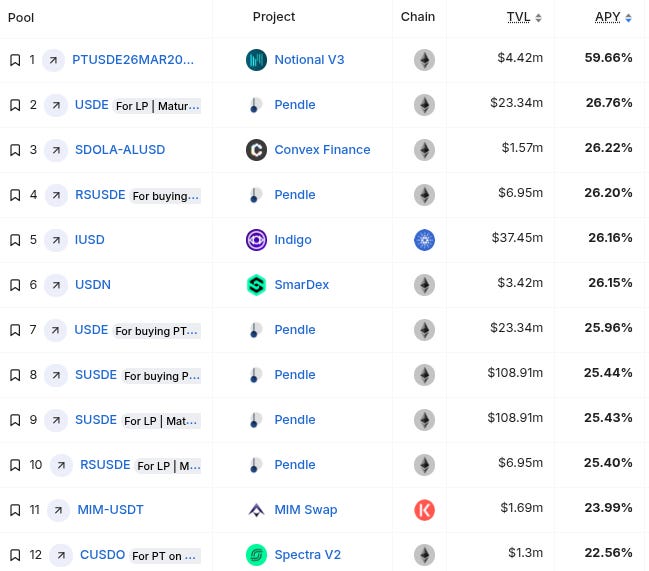The height and width of the screenshot is (571, 649).
Task: Open external link arrow for IUSD
Action: pyautogui.click(x=56, y=240)
